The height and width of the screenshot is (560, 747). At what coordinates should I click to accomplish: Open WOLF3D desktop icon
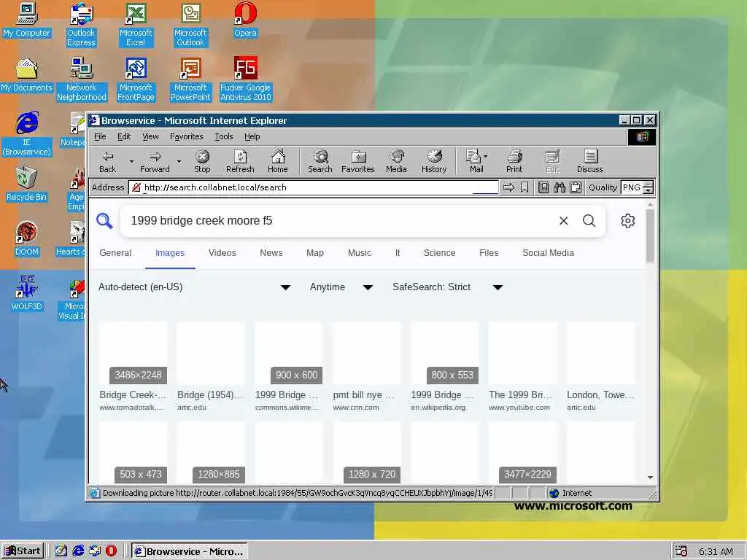pyautogui.click(x=27, y=293)
